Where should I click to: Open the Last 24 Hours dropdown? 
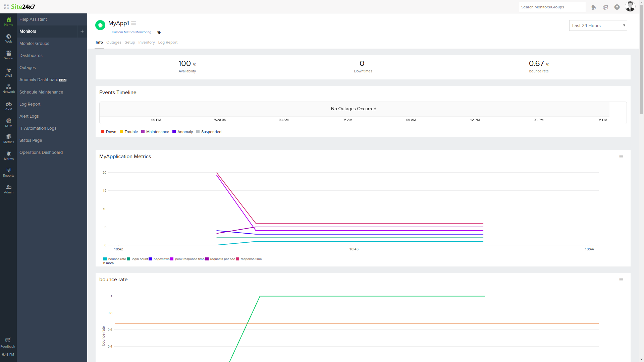coord(598,25)
